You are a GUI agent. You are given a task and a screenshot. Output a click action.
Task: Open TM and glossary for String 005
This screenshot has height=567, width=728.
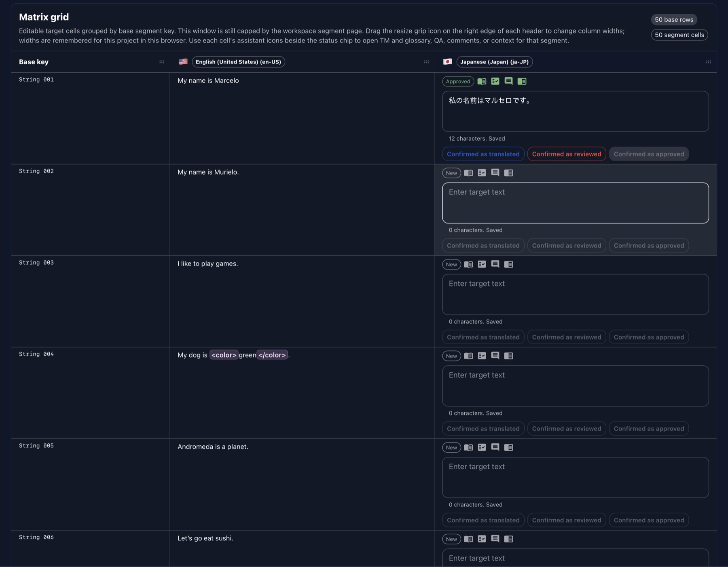click(x=468, y=447)
